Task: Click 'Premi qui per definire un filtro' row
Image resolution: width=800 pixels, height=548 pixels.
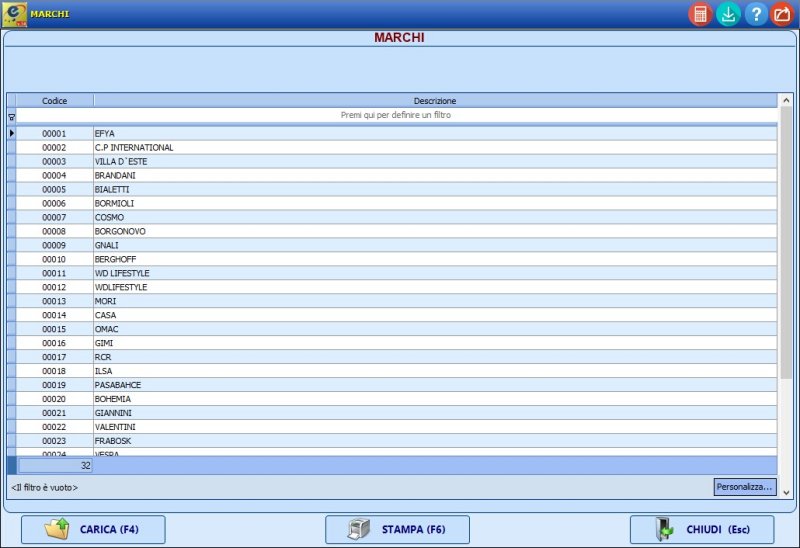Action: [396, 115]
